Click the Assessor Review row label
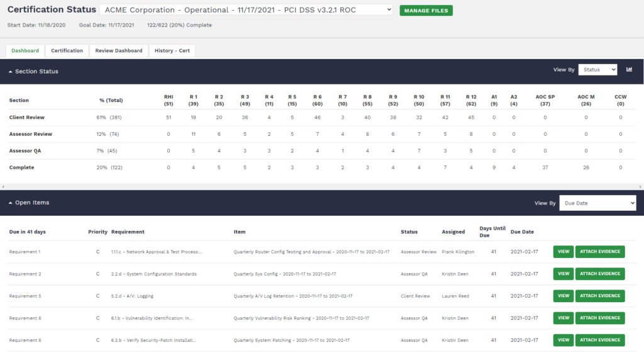Screen dimensions: 644x355 pyautogui.click(x=31, y=134)
